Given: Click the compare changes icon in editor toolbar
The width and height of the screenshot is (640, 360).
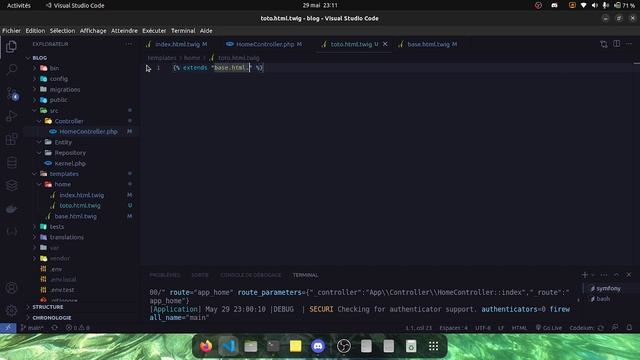Looking at the screenshot, I should [x=604, y=44].
